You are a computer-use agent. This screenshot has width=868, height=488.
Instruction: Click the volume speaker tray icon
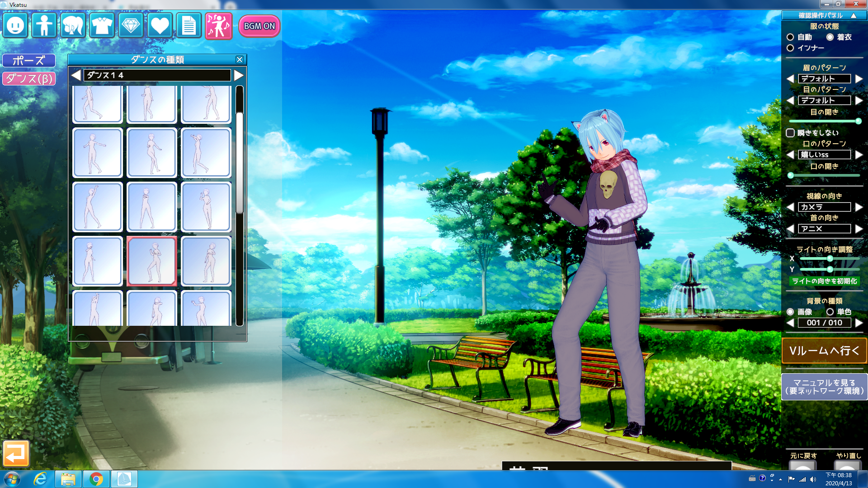[x=813, y=479]
